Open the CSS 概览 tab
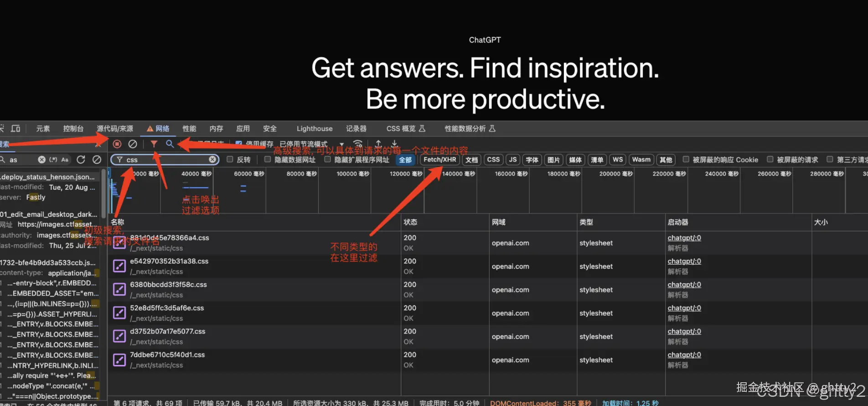 click(406, 129)
